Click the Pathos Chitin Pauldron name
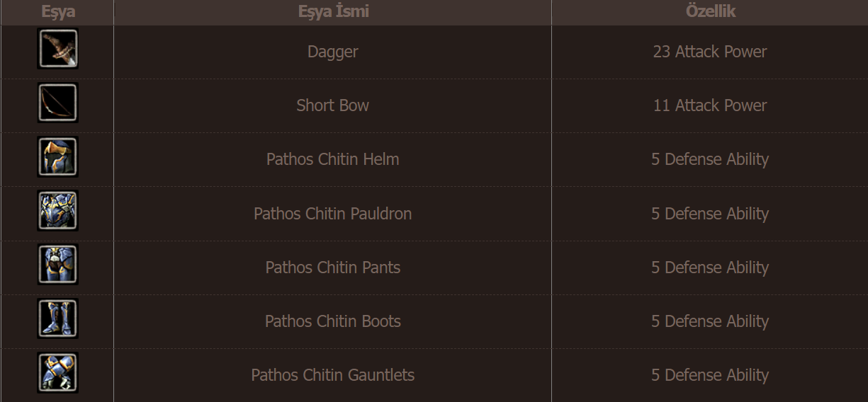The image size is (868, 402). coord(332,214)
